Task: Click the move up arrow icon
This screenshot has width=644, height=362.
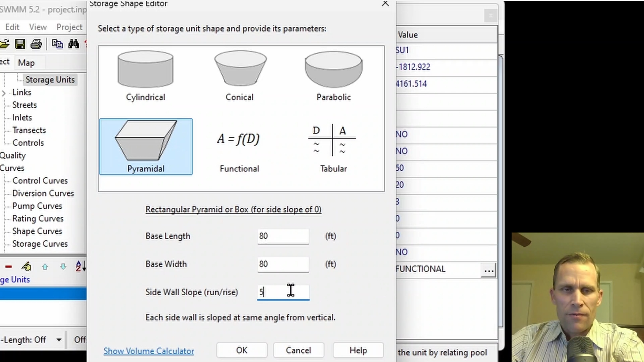Action: pos(45,267)
